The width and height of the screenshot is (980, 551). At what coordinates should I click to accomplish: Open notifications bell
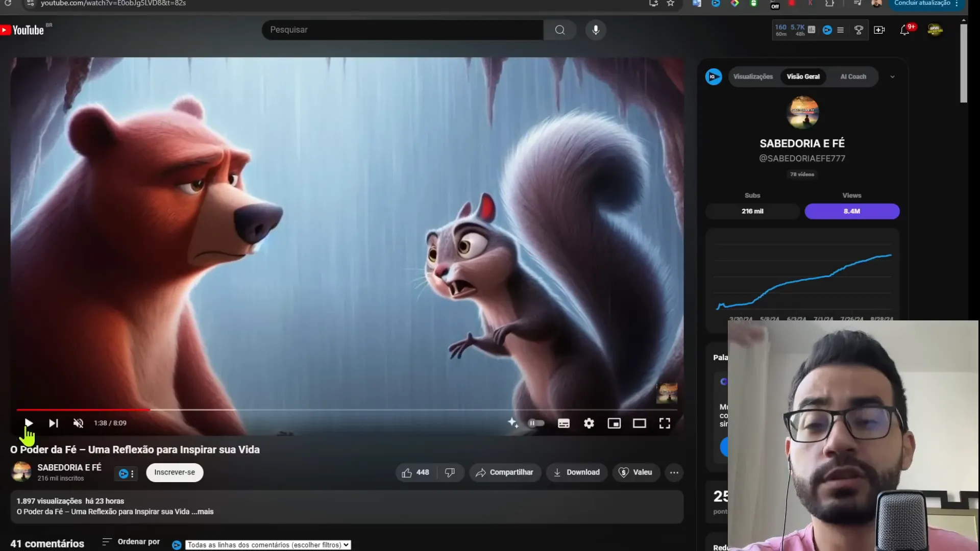click(x=904, y=30)
